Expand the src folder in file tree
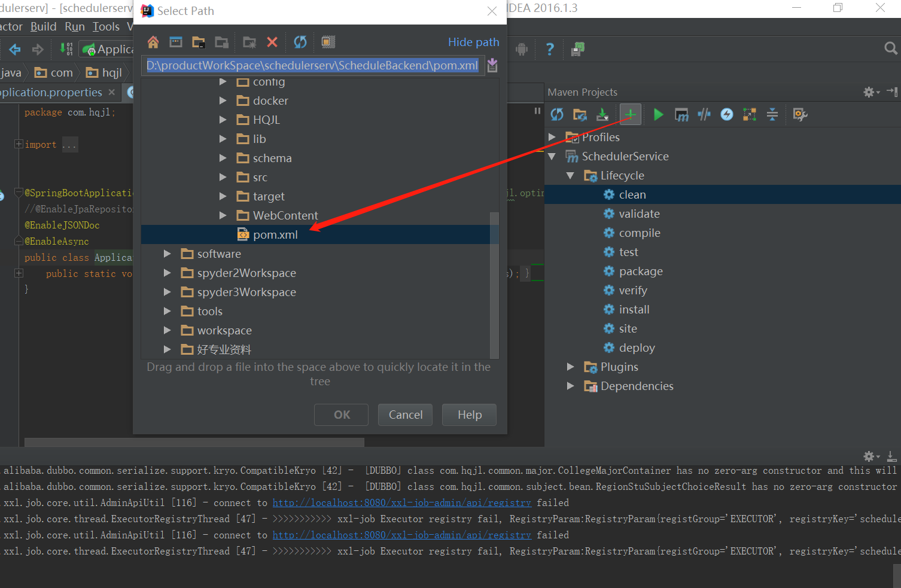901x588 pixels. 223,177
